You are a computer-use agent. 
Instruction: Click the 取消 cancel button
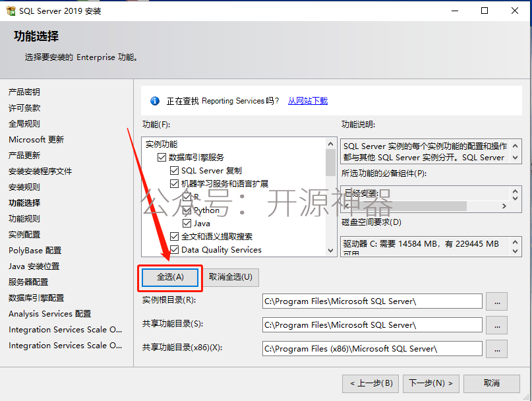click(x=492, y=383)
